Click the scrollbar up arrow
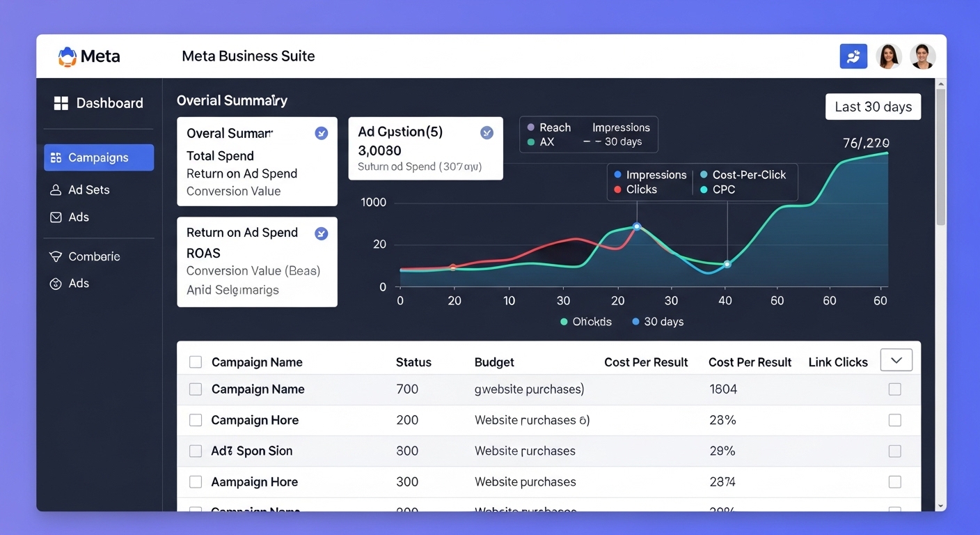This screenshot has height=535, width=980. 941,83
